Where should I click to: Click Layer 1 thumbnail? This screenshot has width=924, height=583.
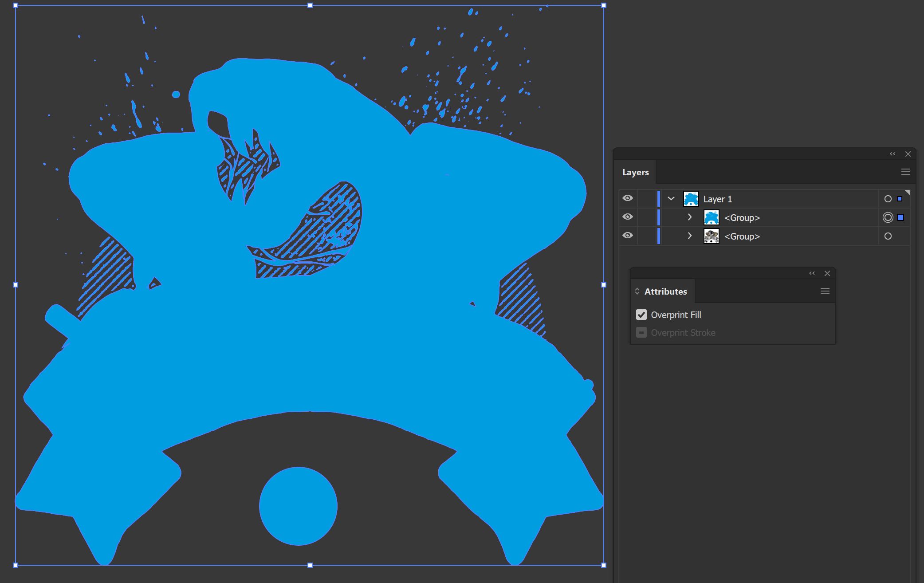click(691, 199)
